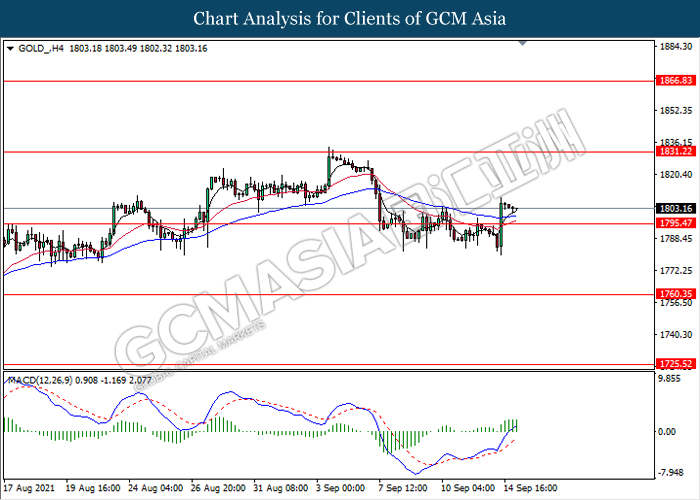The height and width of the screenshot is (500, 700).
Task: Click the horizontal line at 1831.22
Action: (x=329, y=152)
